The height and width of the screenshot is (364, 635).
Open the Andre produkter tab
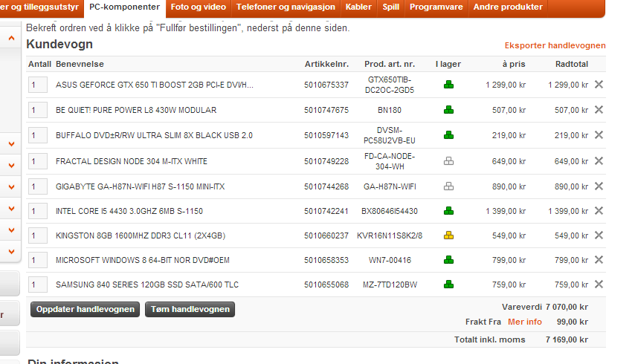[x=508, y=7]
